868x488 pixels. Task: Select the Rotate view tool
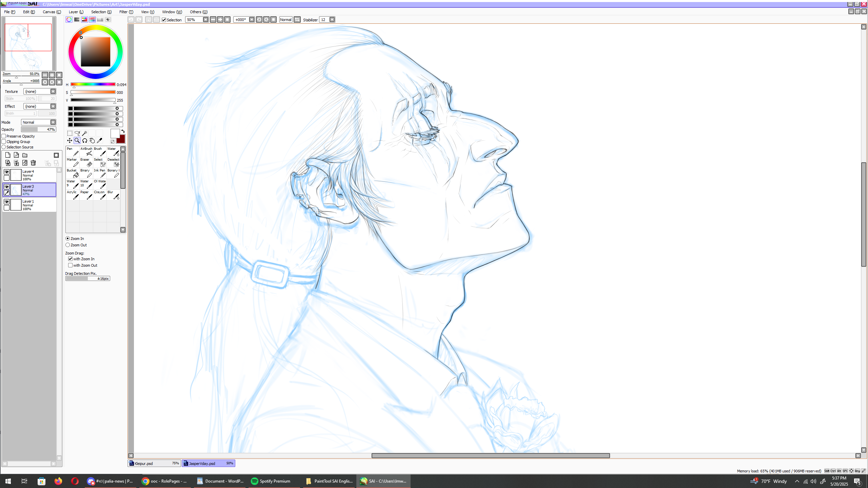pos(85,141)
